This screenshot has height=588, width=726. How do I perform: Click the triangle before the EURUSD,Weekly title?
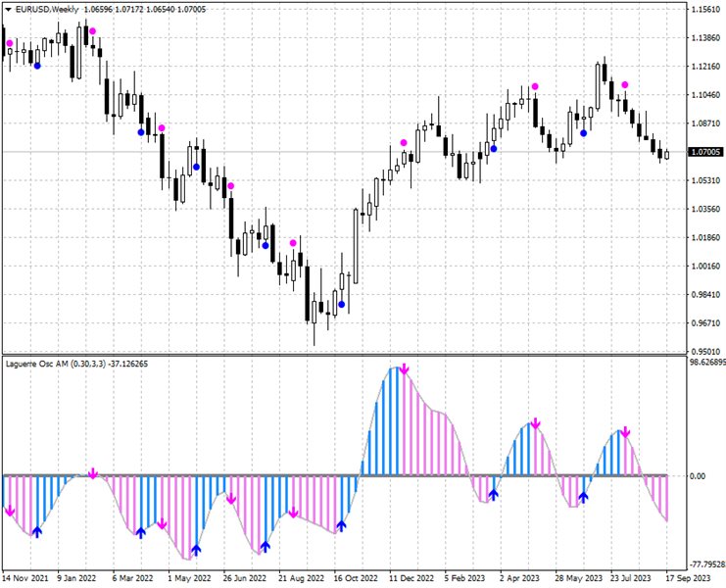point(8,9)
